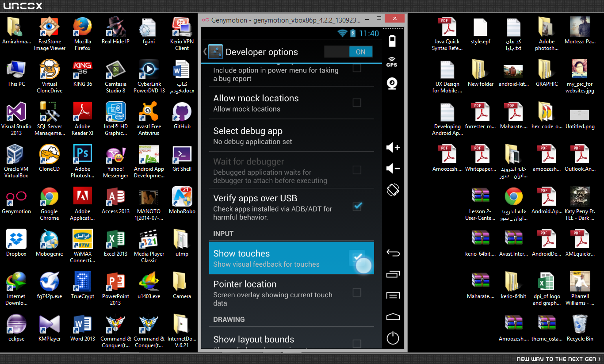Open the utmp folder on desktop
604x364 pixels.
[182, 240]
